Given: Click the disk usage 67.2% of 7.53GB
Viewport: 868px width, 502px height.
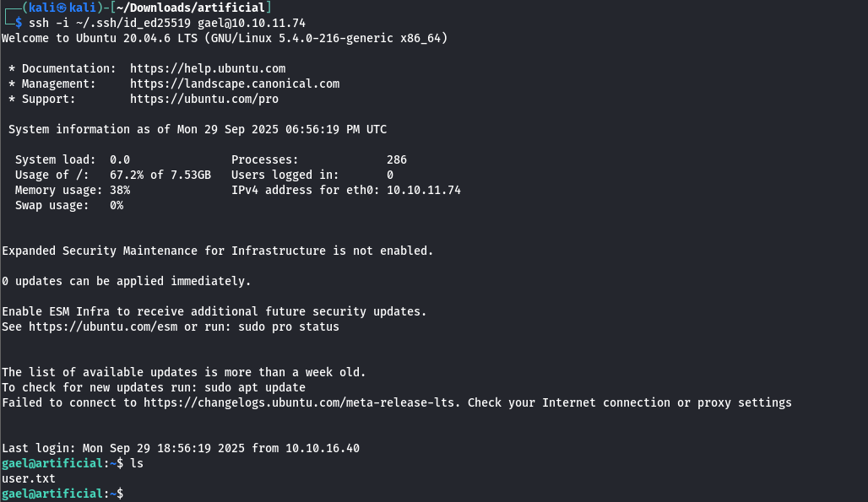Looking at the screenshot, I should [160, 175].
